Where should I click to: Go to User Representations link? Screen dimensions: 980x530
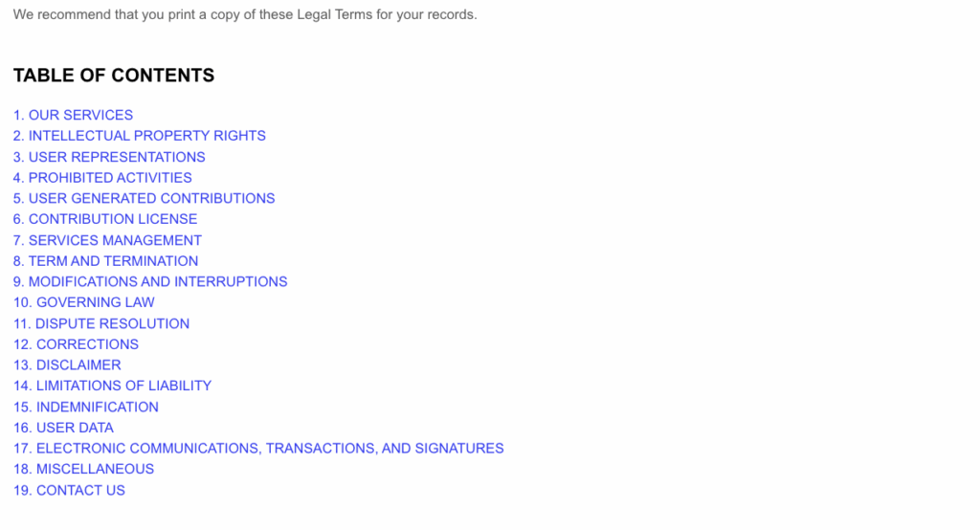point(109,157)
